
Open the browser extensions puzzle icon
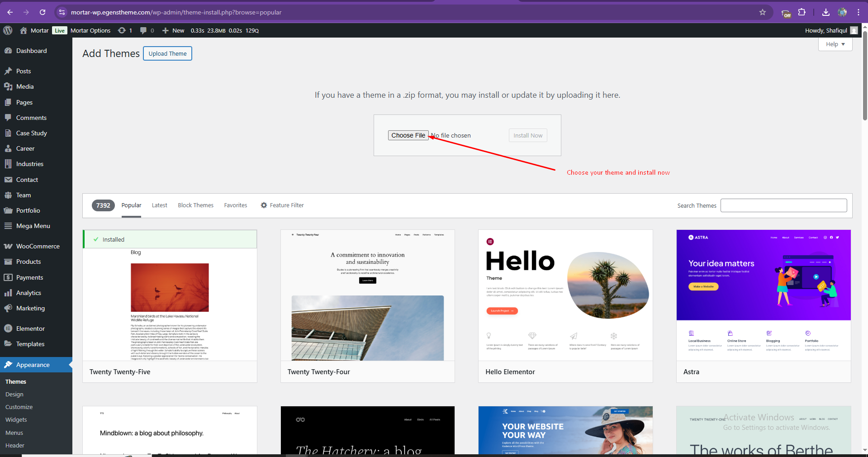(x=802, y=12)
